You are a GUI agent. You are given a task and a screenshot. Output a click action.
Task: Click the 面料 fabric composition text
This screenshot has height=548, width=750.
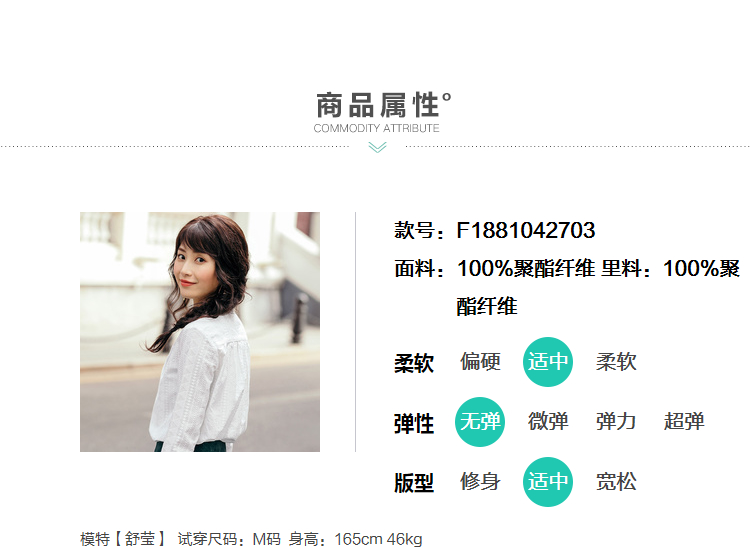point(567,287)
